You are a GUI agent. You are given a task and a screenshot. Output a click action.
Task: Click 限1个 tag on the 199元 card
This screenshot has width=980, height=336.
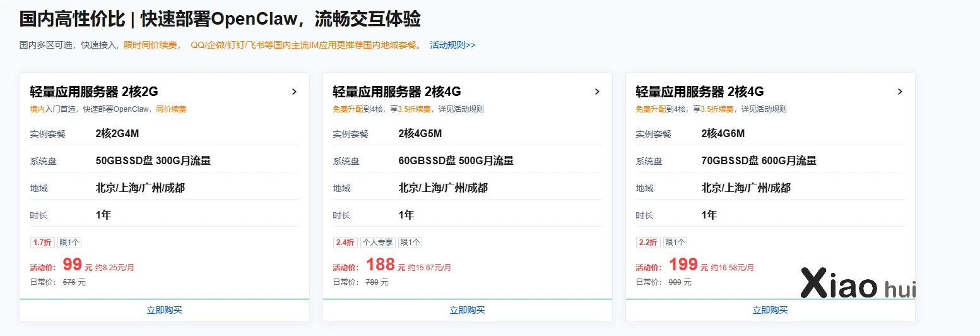[x=675, y=243]
